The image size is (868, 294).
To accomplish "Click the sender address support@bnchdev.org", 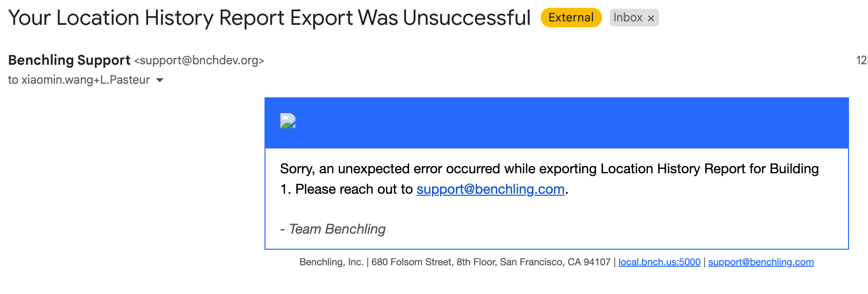I will (199, 60).
